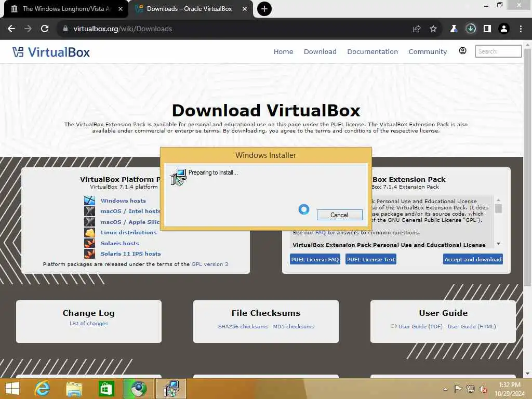Open the SHA256 checksums link
The height and width of the screenshot is (399, 532).
(x=243, y=327)
